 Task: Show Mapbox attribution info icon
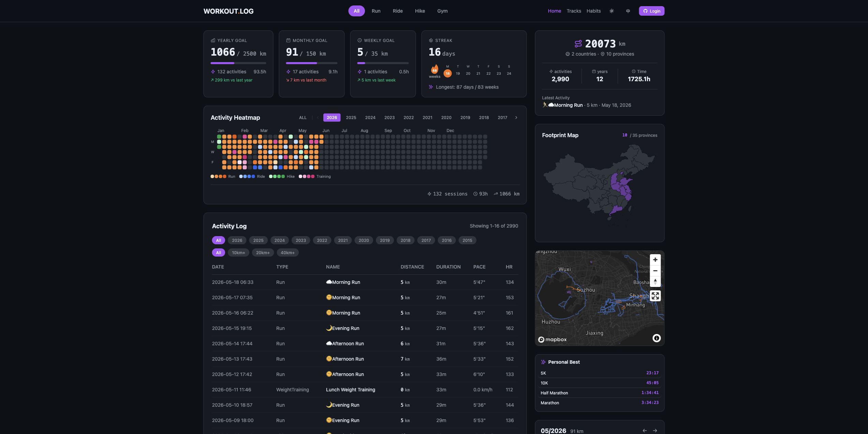(657, 338)
